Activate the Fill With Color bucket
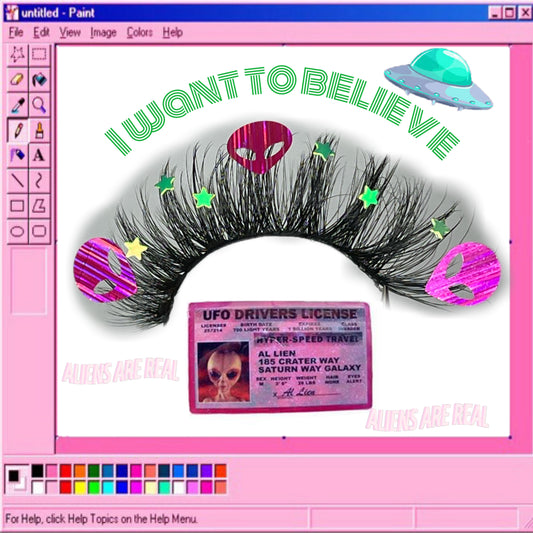Image resolution: width=533 pixels, height=533 pixels. pyautogui.click(x=39, y=80)
